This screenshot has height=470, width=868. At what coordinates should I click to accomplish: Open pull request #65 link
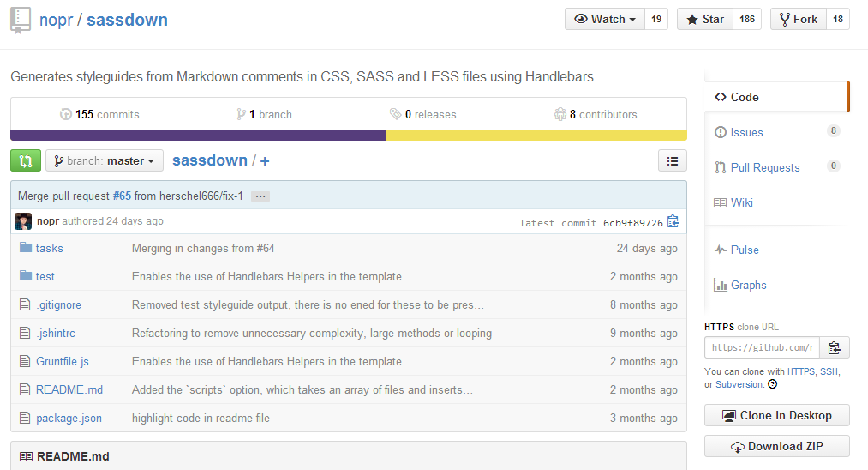point(122,196)
